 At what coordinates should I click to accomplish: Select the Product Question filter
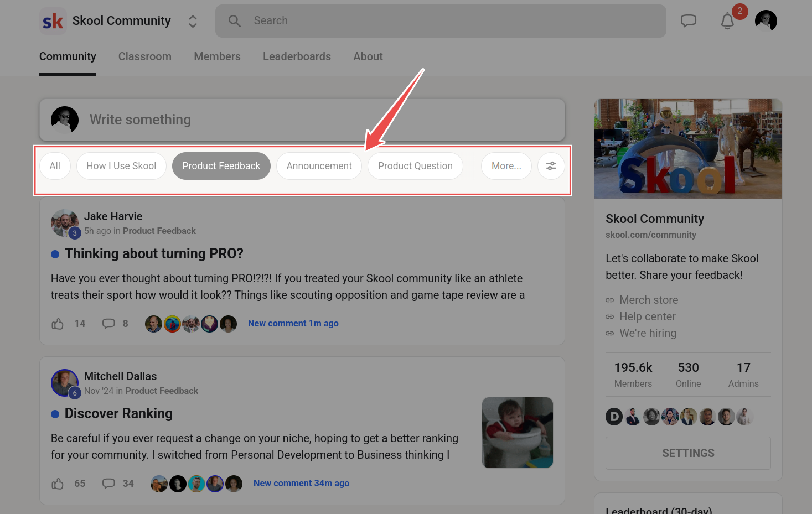click(x=415, y=166)
